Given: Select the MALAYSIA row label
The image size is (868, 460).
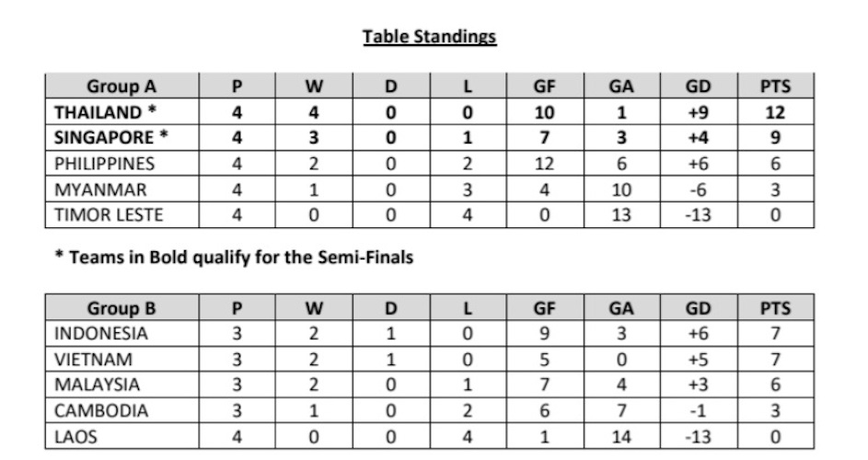Looking at the screenshot, I should pos(98,384).
